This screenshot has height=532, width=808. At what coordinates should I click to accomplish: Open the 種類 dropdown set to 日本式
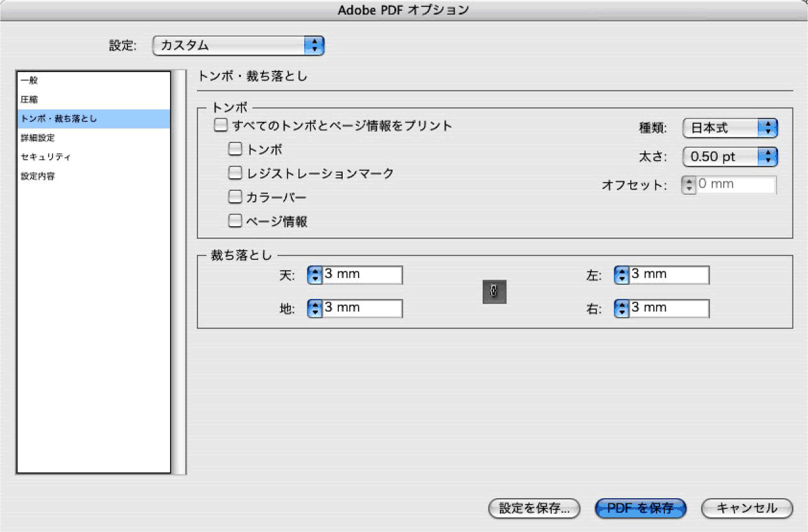pyautogui.click(x=729, y=128)
